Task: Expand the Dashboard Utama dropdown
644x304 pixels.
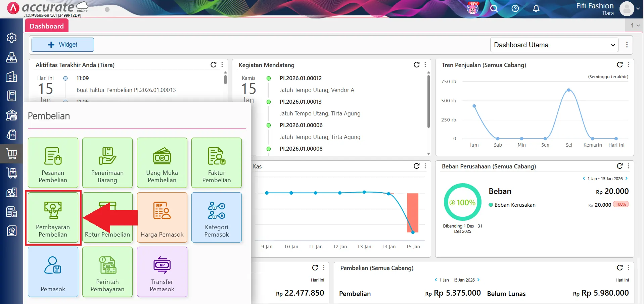Action: coord(554,45)
